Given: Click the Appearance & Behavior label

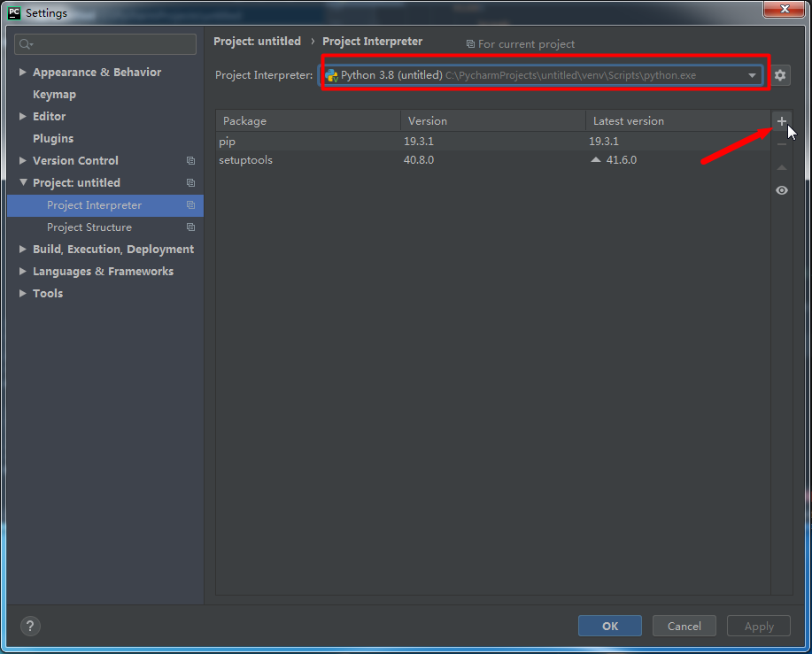Looking at the screenshot, I should pyautogui.click(x=97, y=73).
